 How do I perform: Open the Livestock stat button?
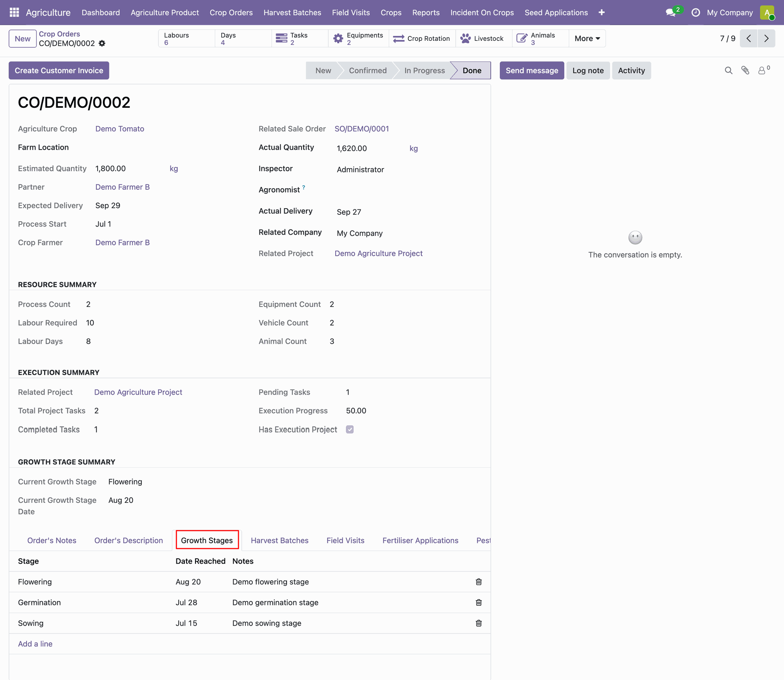click(x=484, y=38)
